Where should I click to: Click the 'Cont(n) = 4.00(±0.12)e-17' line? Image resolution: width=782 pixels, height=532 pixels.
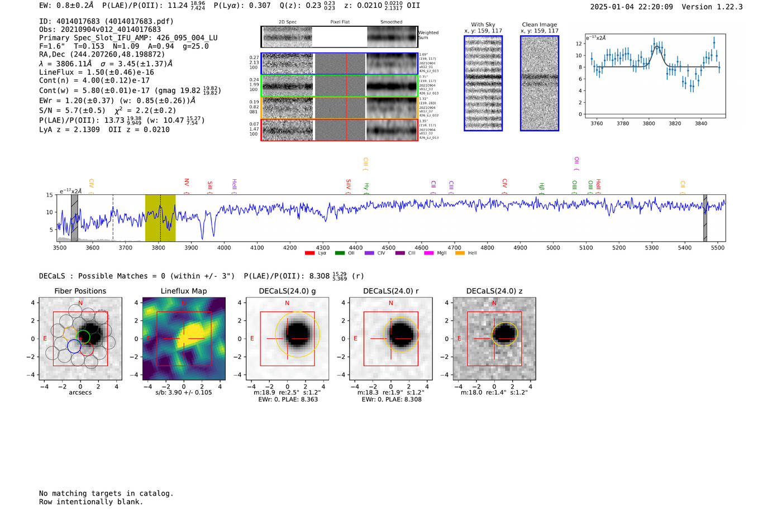(94, 80)
